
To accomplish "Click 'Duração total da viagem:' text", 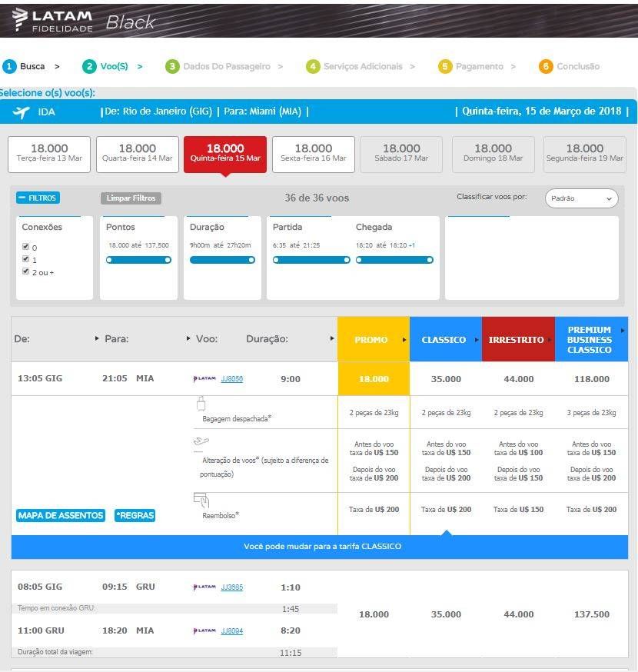I will pos(55,652).
